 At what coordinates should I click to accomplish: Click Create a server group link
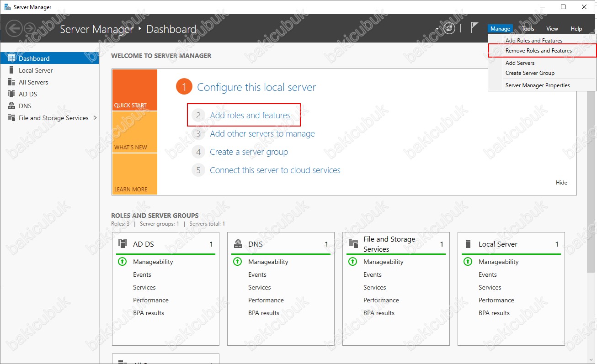pyautogui.click(x=249, y=152)
